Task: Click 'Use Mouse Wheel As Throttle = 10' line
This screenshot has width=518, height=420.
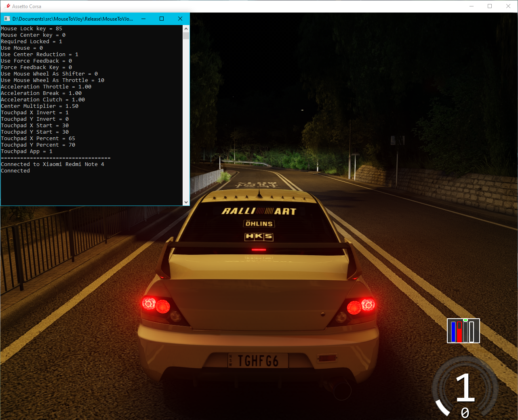Action: 53,80
